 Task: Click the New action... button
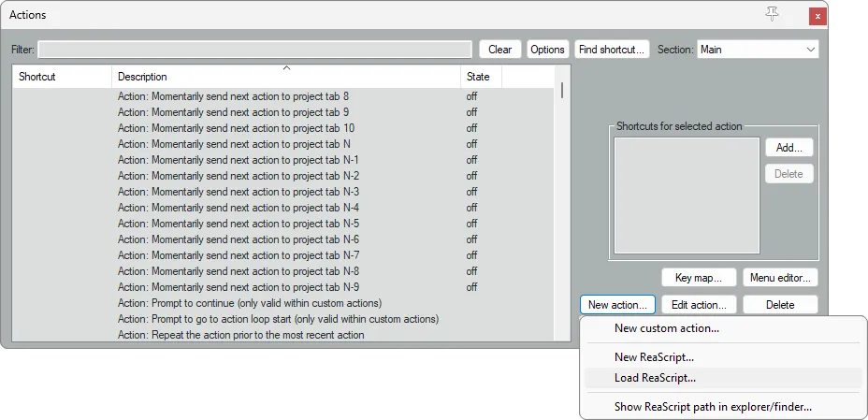click(617, 305)
